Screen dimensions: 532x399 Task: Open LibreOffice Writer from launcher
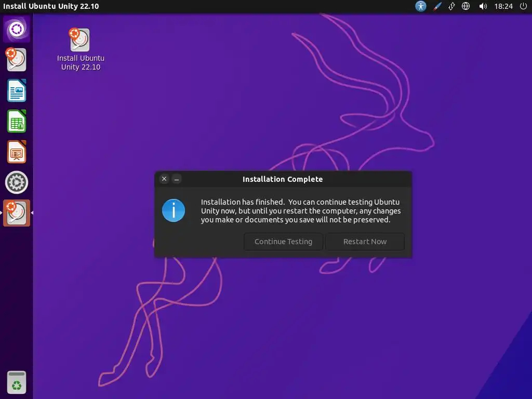(16, 90)
